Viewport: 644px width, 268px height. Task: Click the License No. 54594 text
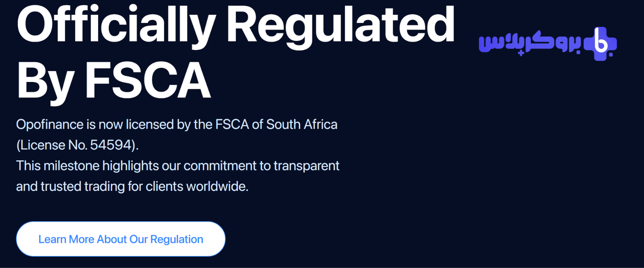pos(77,145)
